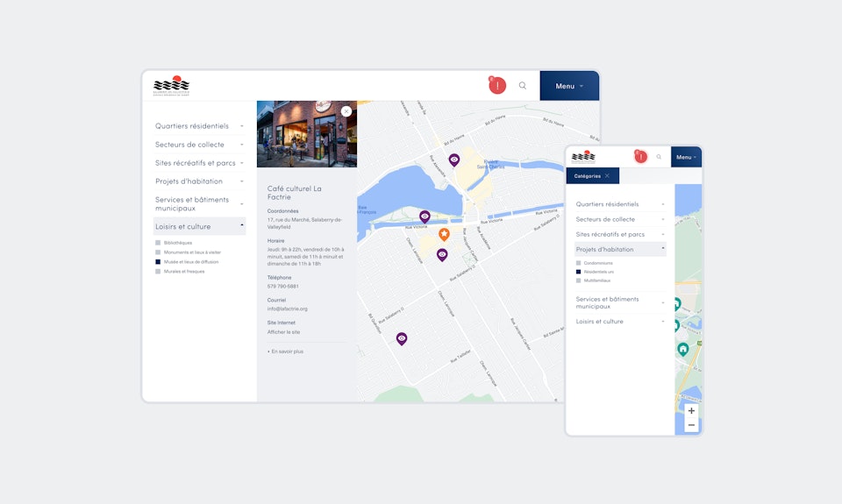Click the green house marker on mobile map

click(x=682, y=349)
